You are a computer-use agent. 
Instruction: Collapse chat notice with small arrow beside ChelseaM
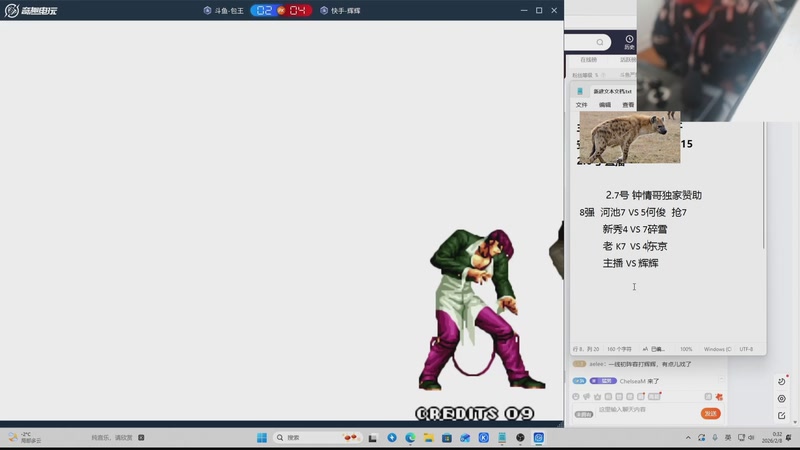pos(721,380)
